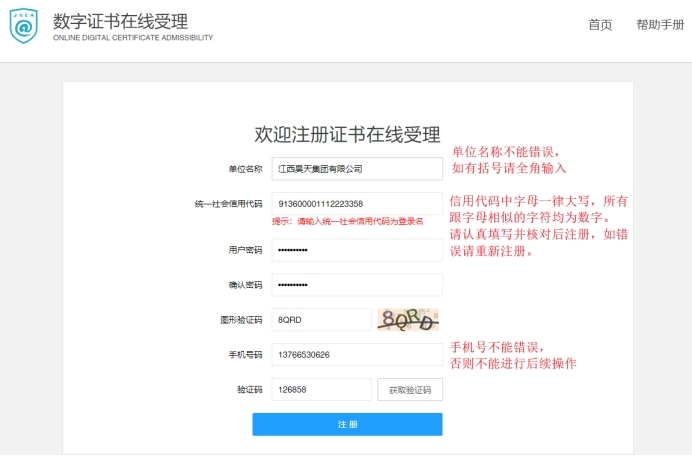This screenshot has height=456, width=692.
Task: Click the 数字证书在线受理 site title
Action: (x=119, y=21)
